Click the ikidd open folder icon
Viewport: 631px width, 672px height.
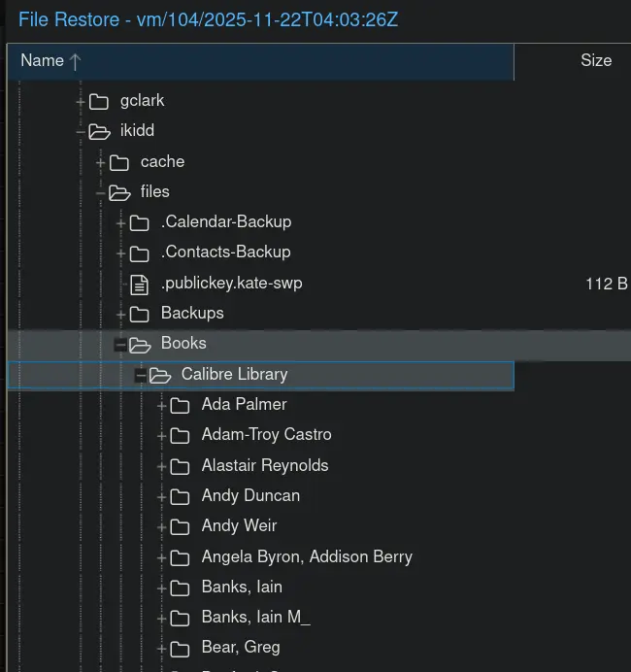click(x=99, y=131)
